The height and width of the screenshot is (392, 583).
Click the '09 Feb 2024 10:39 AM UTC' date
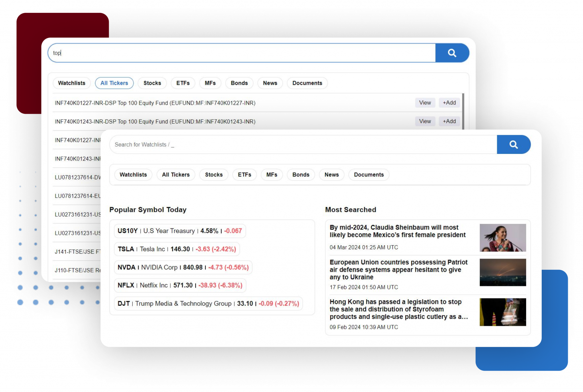click(x=364, y=327)
